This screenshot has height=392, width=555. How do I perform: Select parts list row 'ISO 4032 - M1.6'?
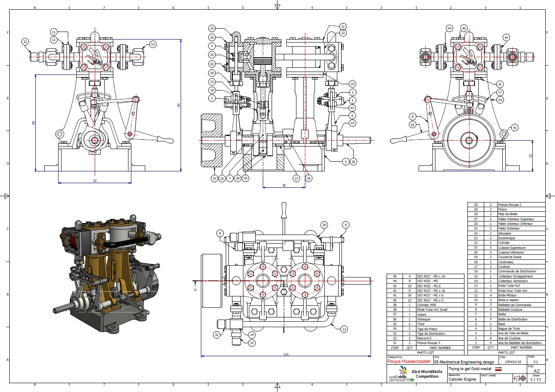click(x=425, y=286)
